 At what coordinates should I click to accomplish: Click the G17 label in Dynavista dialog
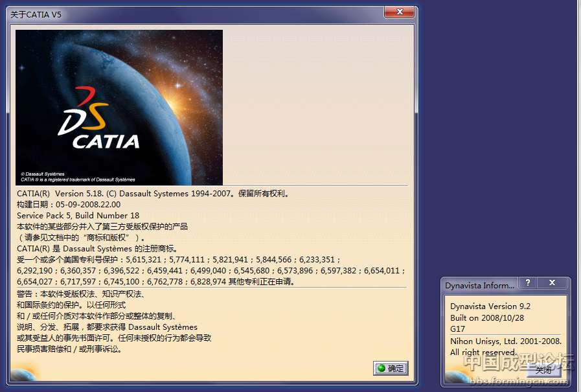pos(457,329)
